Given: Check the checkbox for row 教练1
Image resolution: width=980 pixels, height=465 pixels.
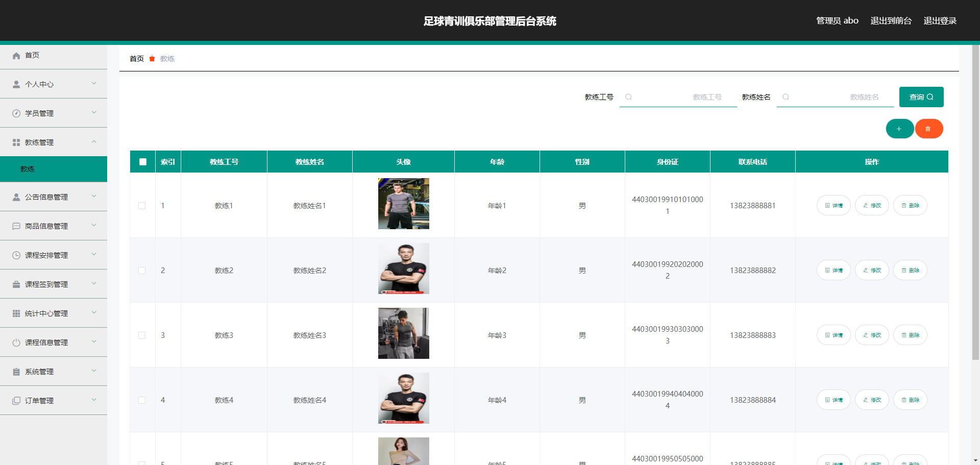Looking at the screenshot, I should 142,206.
